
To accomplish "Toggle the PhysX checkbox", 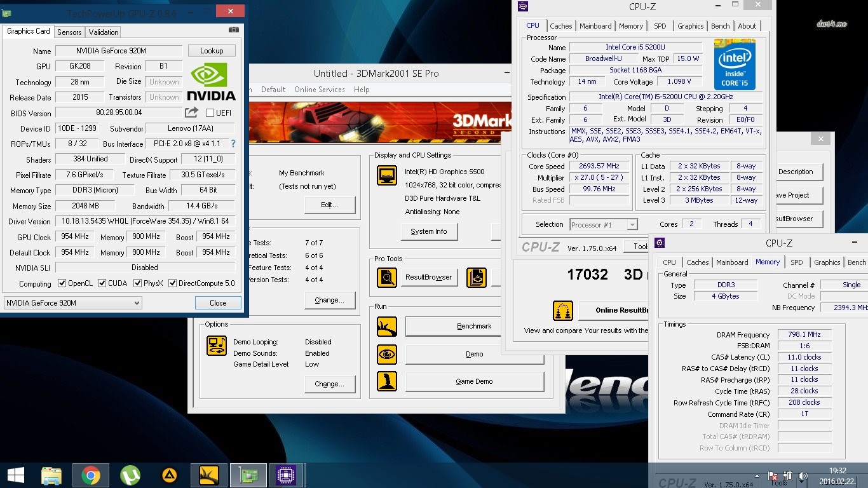I will pyautogui.click(x=137, y=283).
